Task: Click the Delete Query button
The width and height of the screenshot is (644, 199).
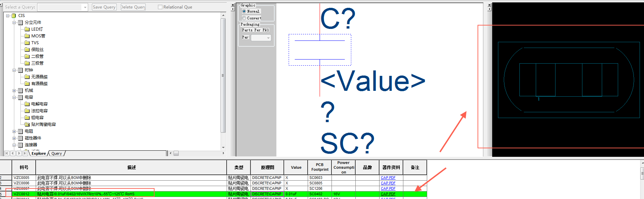Action: [x=133, y=7]
